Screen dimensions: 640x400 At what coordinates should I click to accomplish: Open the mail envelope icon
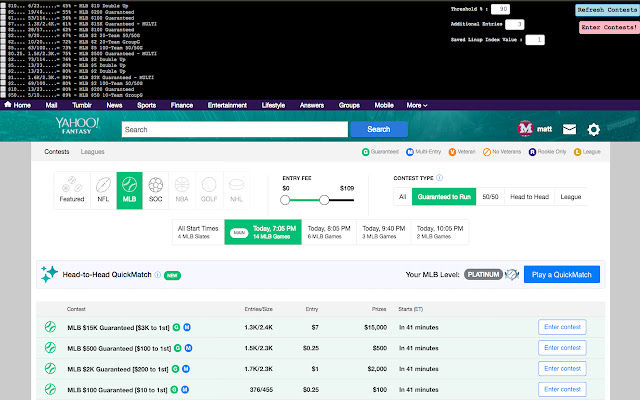(x=569, y=129)
